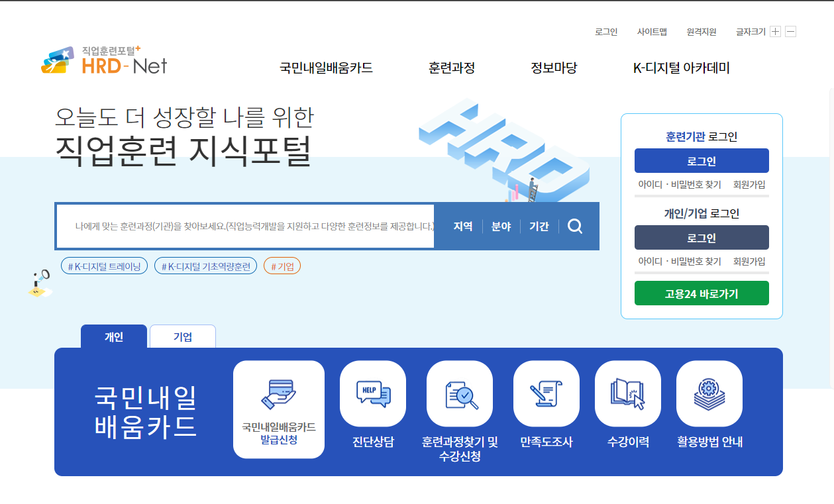Decrease font size with minus icon
This screenshot has height=504, width=834.
click(x=790, y=32)
